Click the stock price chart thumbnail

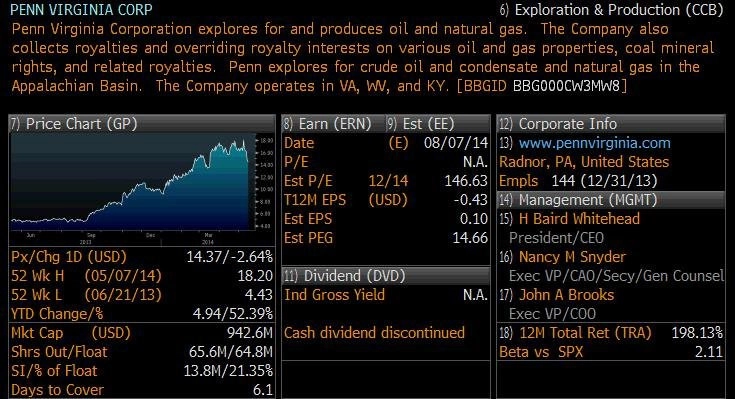click(142, 188)
